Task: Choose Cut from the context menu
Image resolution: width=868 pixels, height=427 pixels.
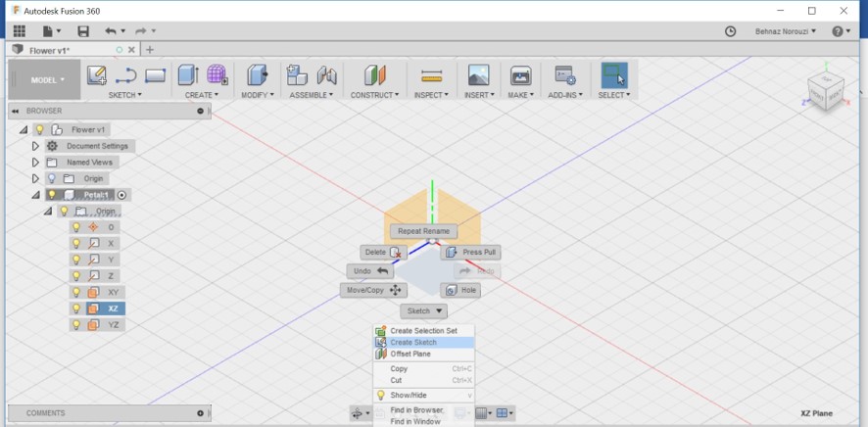Action: [x=424, y=381]
